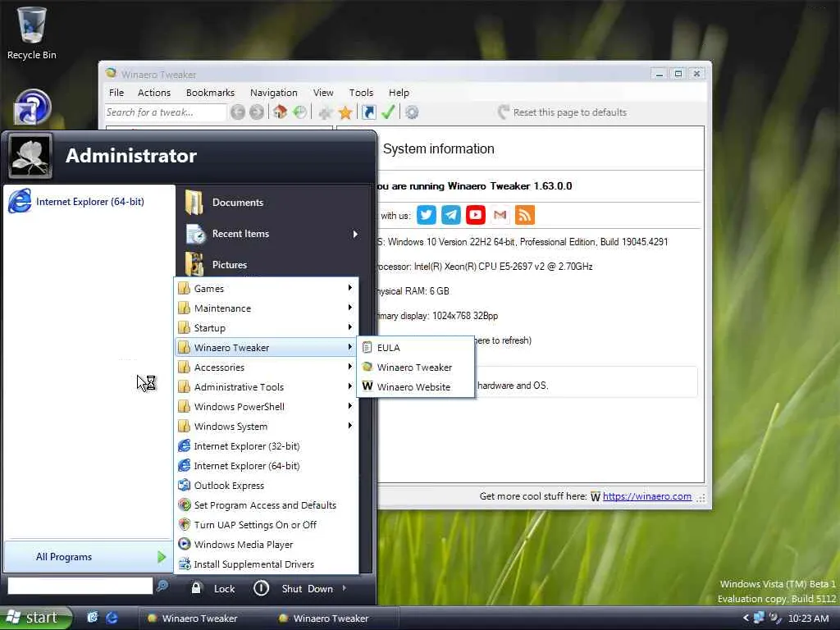Click the Back arrow in Winaero toolbar
Image resolution: width=840 pixels, height=630 pixels.
[238, 112]
